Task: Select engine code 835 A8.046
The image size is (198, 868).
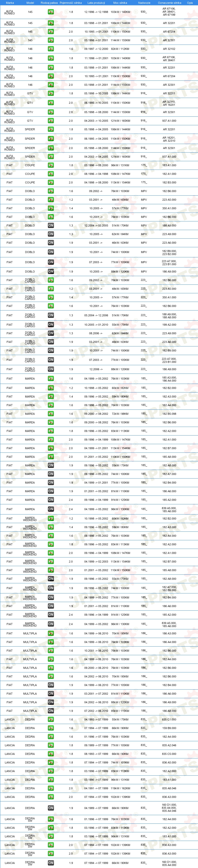Action: tap(169, 788)
